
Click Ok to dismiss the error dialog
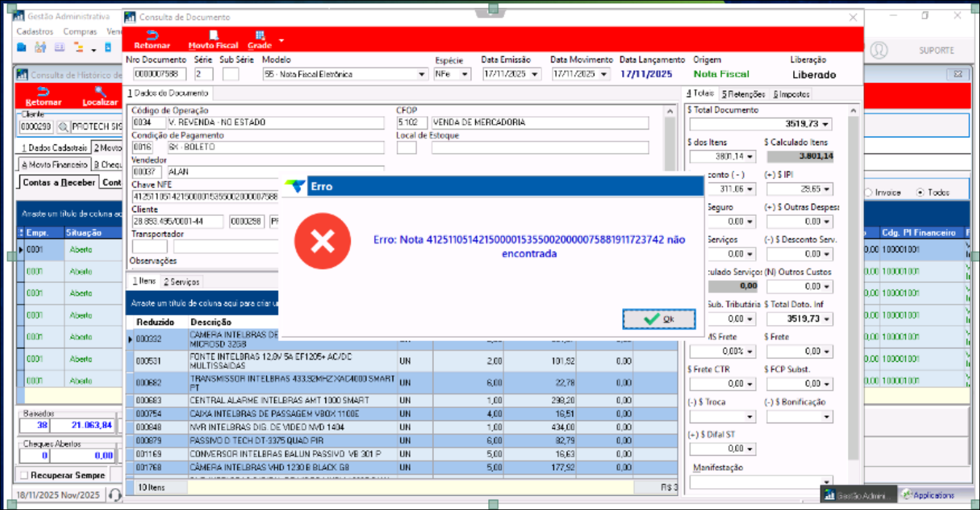pos(658,319)
